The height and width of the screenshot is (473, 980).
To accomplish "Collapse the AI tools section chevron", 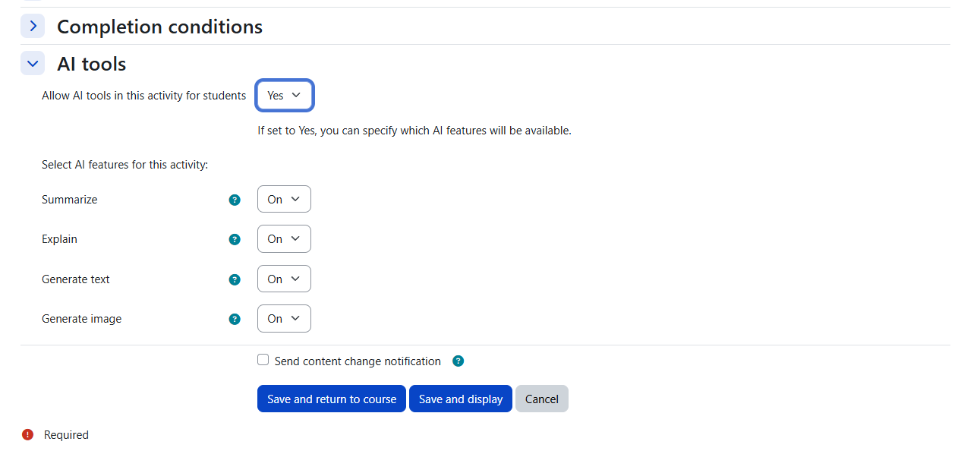I will (33, 64).
